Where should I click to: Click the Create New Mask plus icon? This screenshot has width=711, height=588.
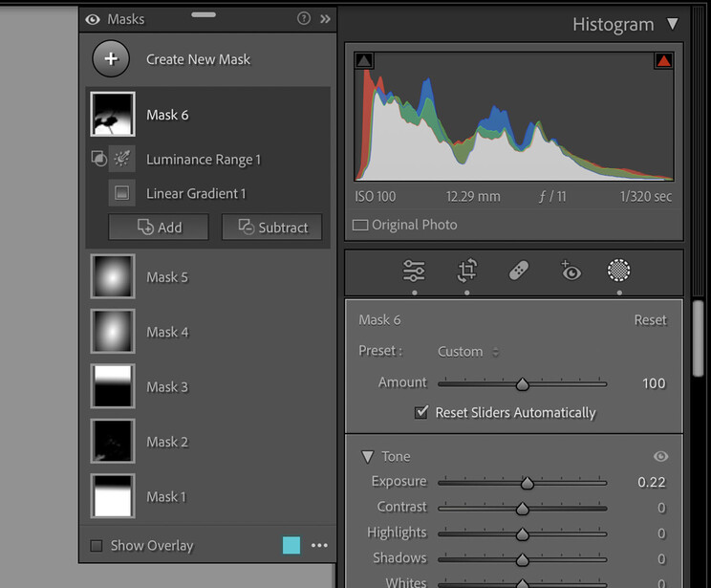pos(111,59)
